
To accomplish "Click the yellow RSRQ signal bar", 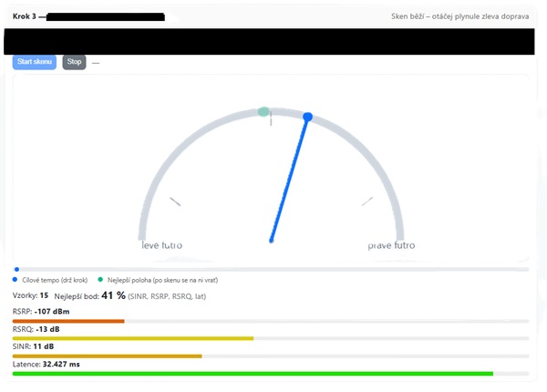I will tap(132, 338).
